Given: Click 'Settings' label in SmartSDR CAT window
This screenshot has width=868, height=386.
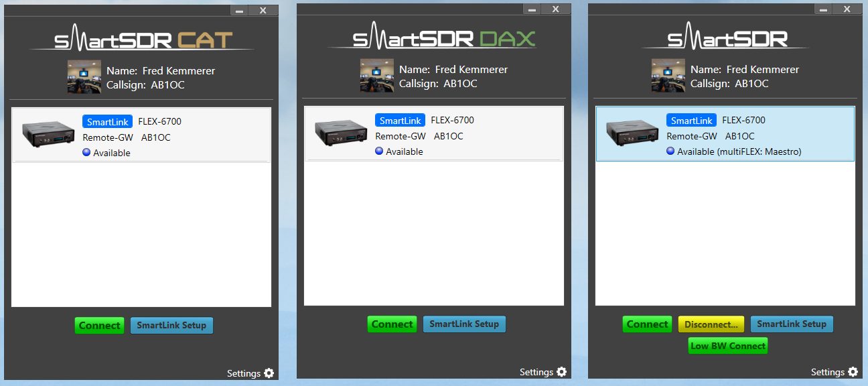Looking at the screenshot, I should pyautogui.click(x=244, y=373).
